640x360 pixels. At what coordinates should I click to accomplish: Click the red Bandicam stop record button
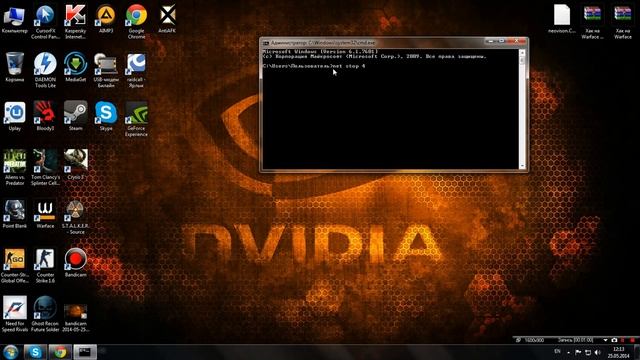coord(633,340)
